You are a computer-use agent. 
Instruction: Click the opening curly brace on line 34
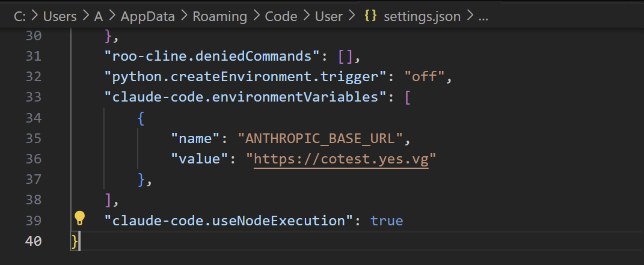point(141,118)
